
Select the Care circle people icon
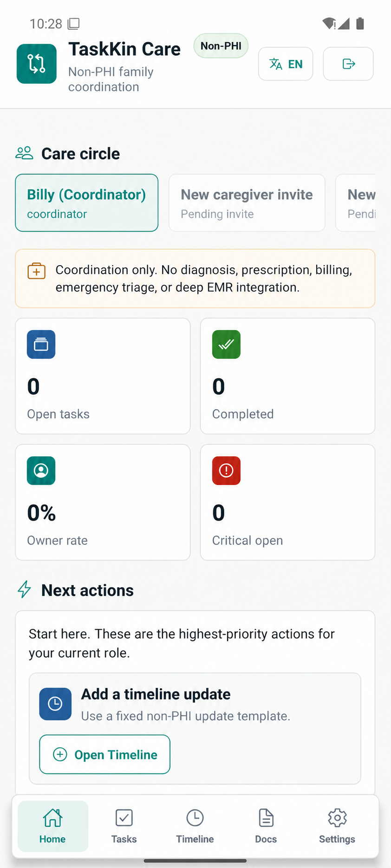[x=25, y=153]
